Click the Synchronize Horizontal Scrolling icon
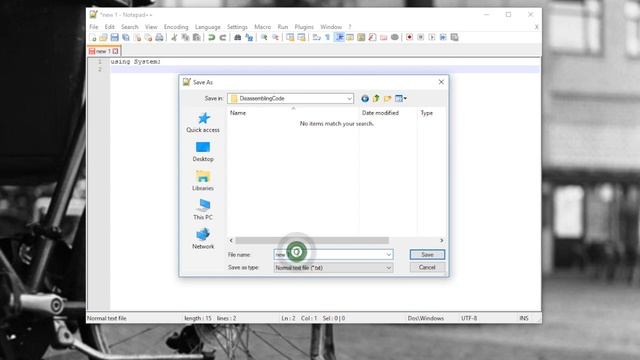640x360 pixels. (301, 38)
